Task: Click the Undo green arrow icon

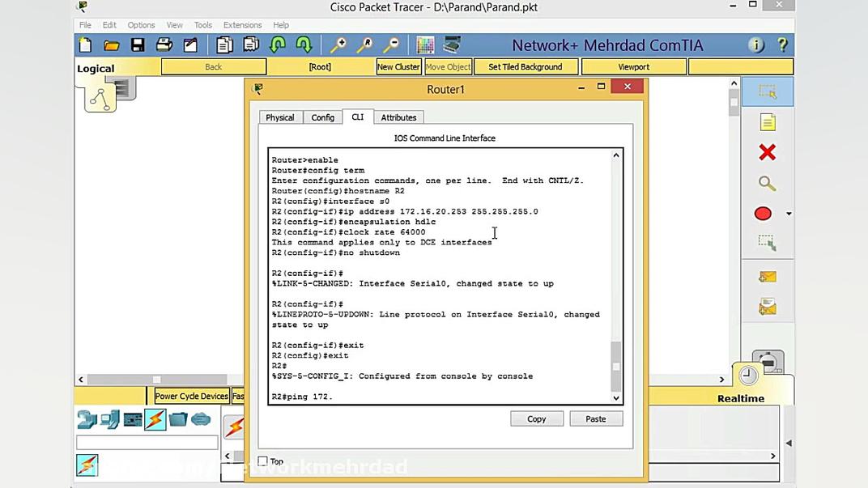Action: pyautogui.click(x=278, y=45)
